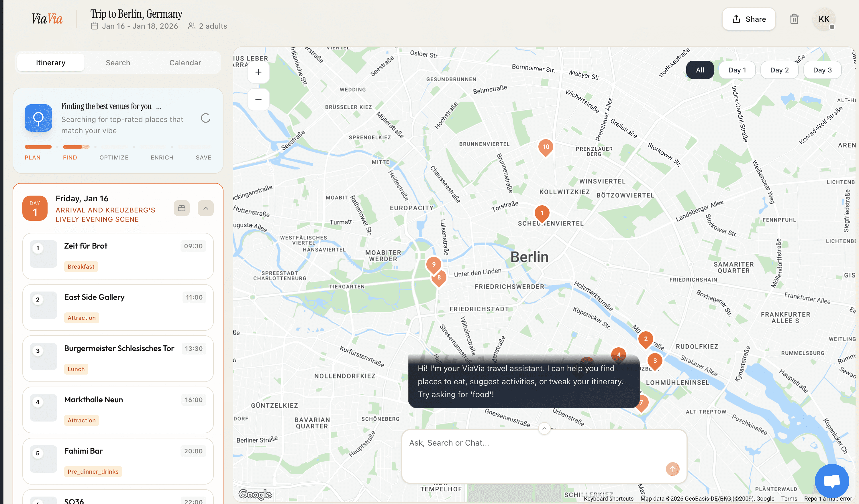Expand the chat panel chevron above input

pos(544,428)
